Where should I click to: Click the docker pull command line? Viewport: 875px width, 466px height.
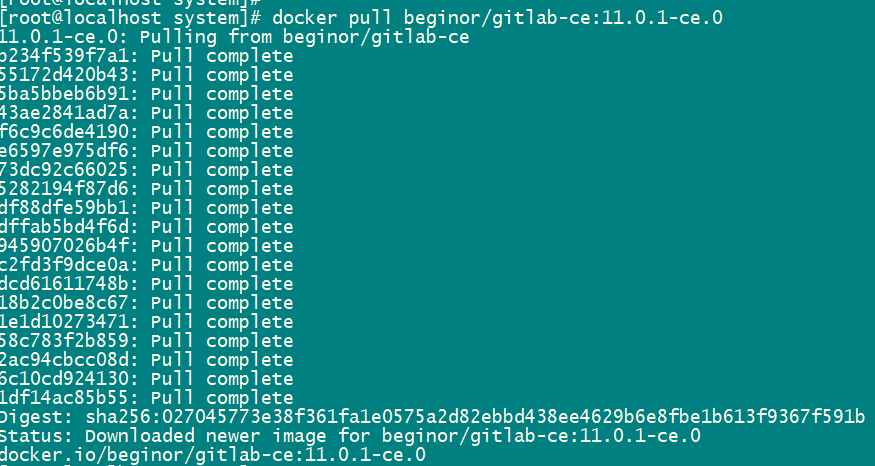361,18
